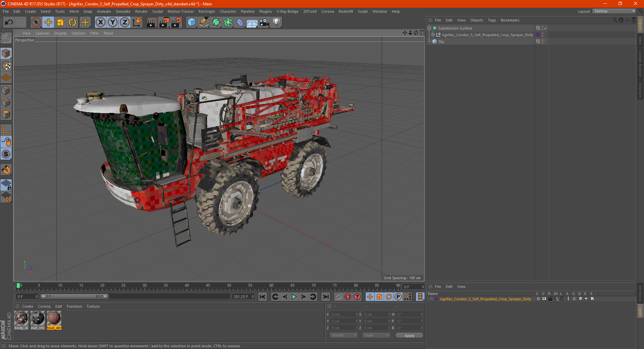The width and height of the screenshot is (644, 349).
Task: Add a Camera object
Action: (x=264, y=22)
